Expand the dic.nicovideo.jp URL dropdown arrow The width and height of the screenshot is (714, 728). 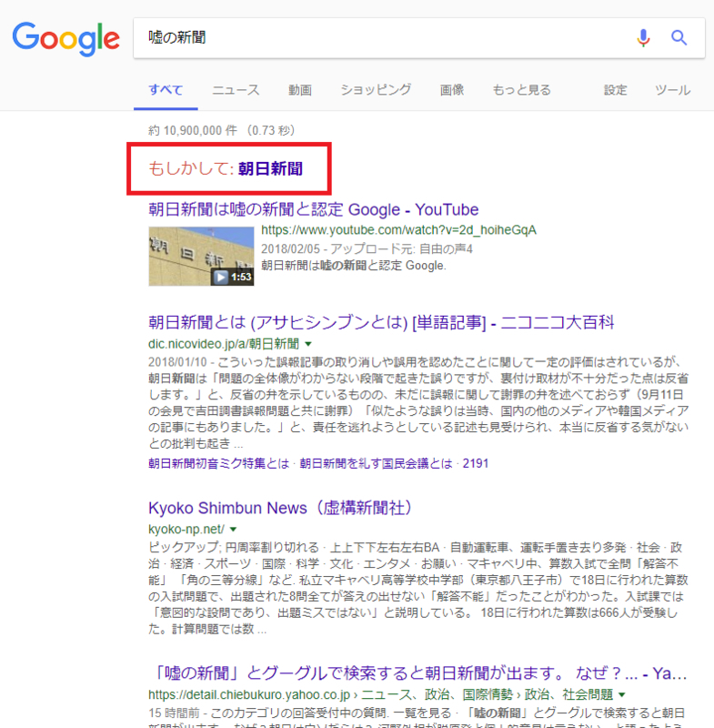tap(308, 344)
